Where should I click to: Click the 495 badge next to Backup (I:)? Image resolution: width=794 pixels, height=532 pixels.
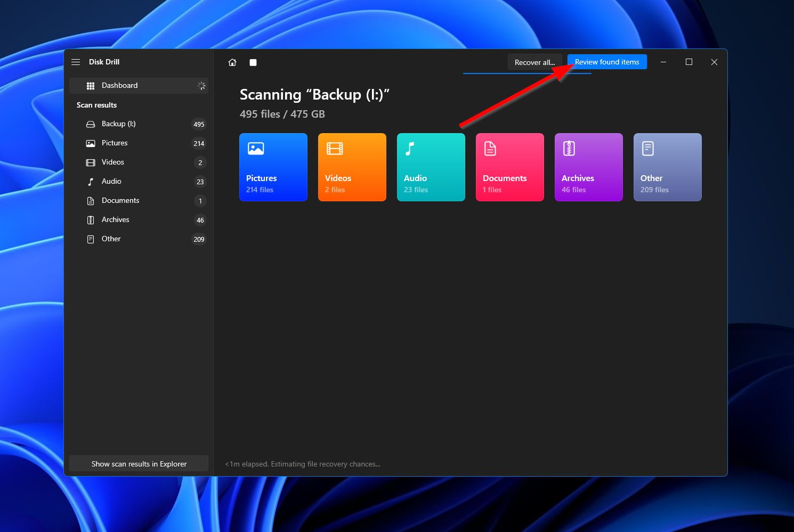[x=199, y=124]
